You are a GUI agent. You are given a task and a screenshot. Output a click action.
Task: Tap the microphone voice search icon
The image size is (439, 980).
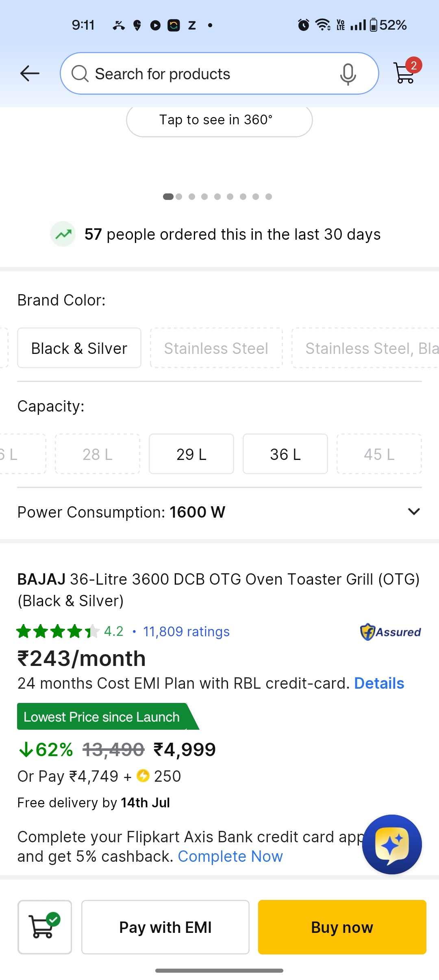(x=348, y=74)
